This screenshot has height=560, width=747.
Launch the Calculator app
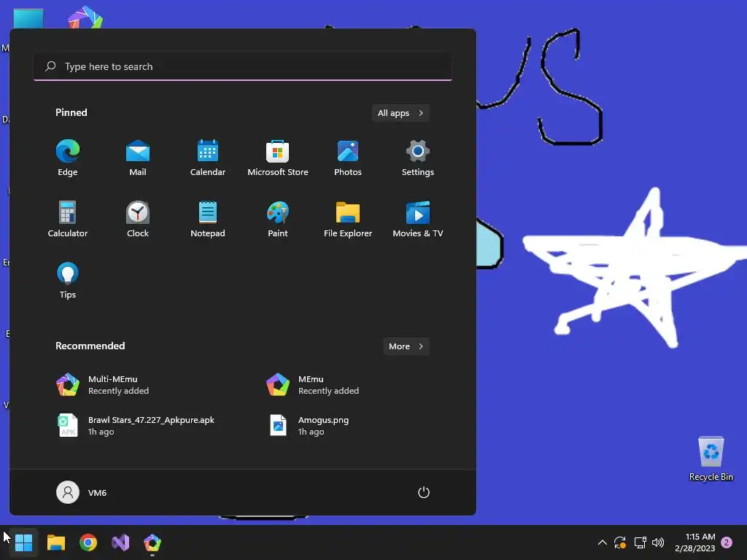68,219
